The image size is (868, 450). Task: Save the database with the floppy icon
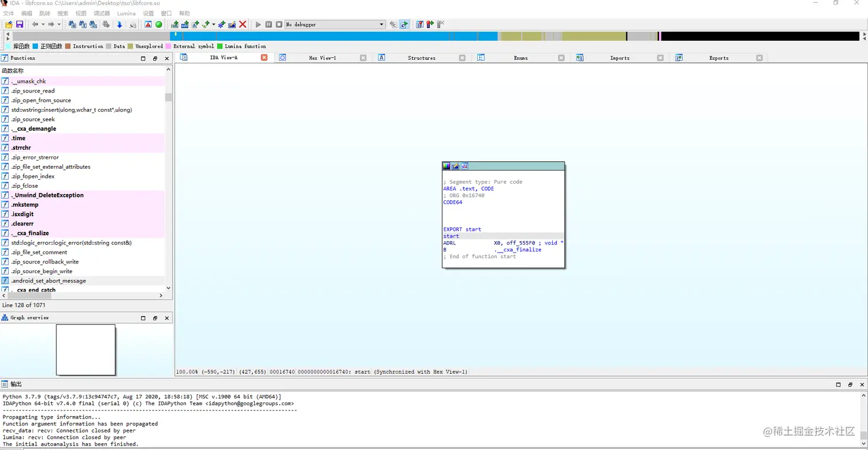pyautogui.click(x=20, y=24)
